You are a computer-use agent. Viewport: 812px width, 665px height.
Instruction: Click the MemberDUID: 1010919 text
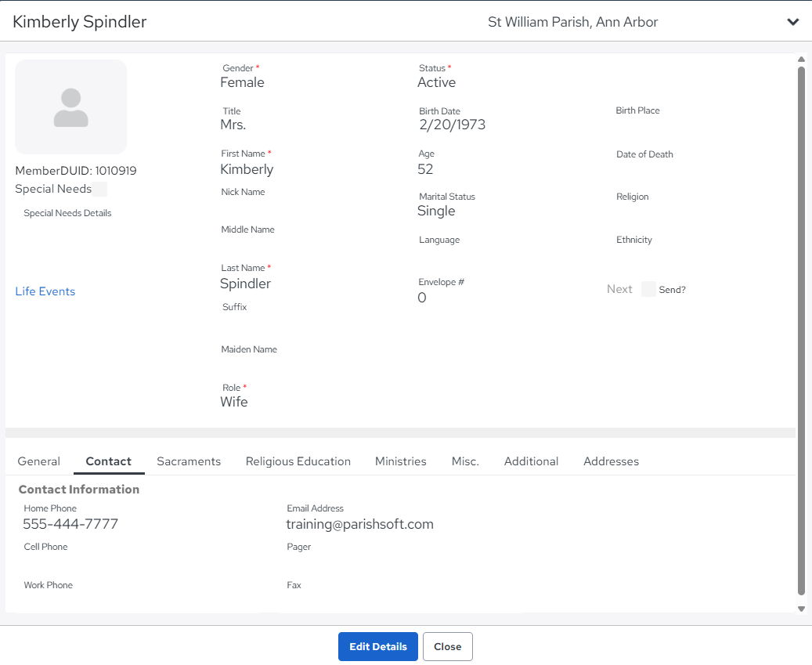pos(76,171)
